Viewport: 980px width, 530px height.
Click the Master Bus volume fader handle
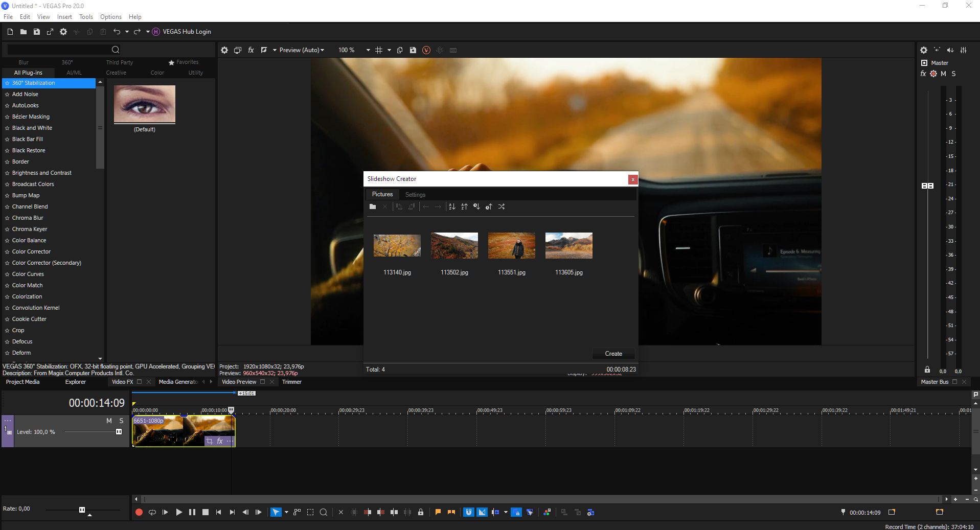pyautogui.click(x=927, y=186)
